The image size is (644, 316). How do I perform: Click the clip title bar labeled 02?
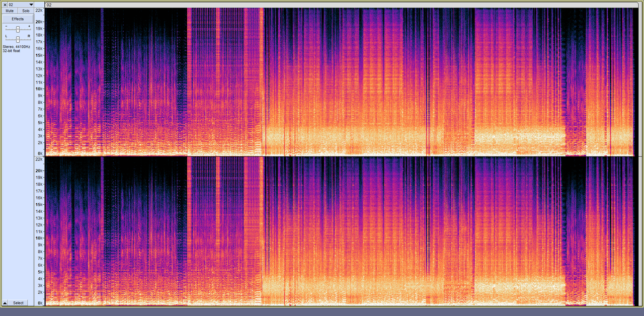coord(341,5)
